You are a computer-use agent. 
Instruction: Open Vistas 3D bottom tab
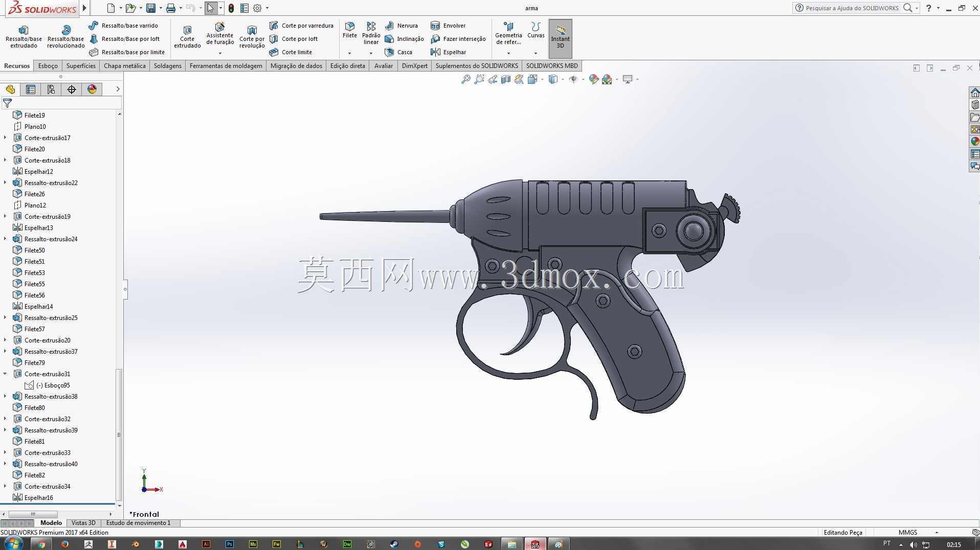(x=83, y=523)
